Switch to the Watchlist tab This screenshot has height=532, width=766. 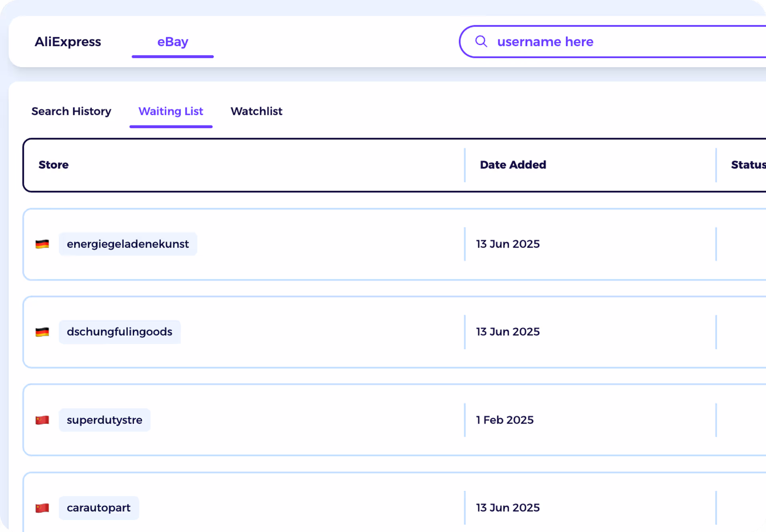(x=256, y=111)
